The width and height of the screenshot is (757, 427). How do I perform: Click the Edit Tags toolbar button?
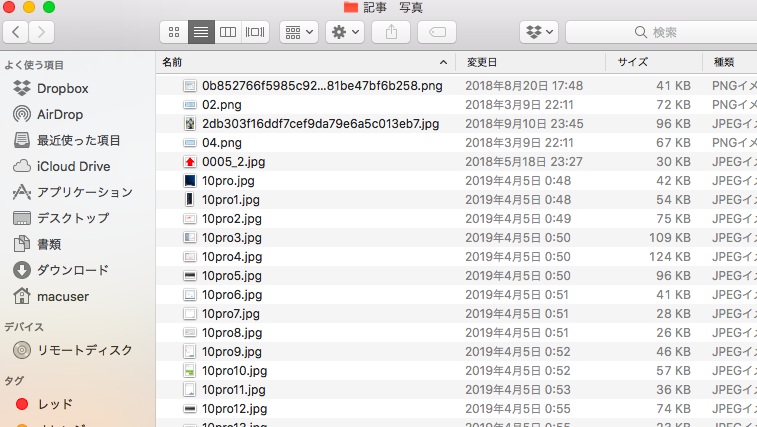click(437, 32)
